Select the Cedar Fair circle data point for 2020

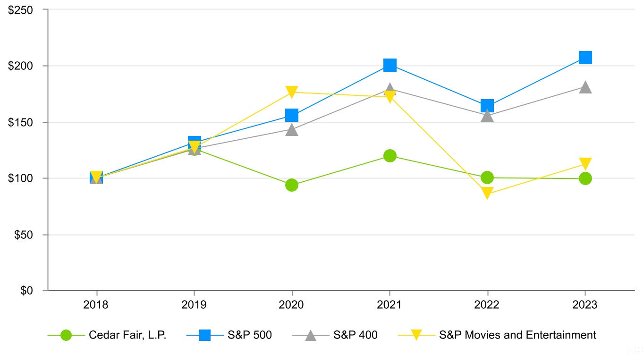pos(292,185)
